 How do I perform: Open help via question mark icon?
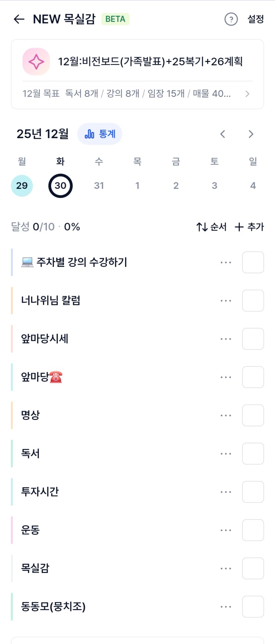(x=231, y=19)
